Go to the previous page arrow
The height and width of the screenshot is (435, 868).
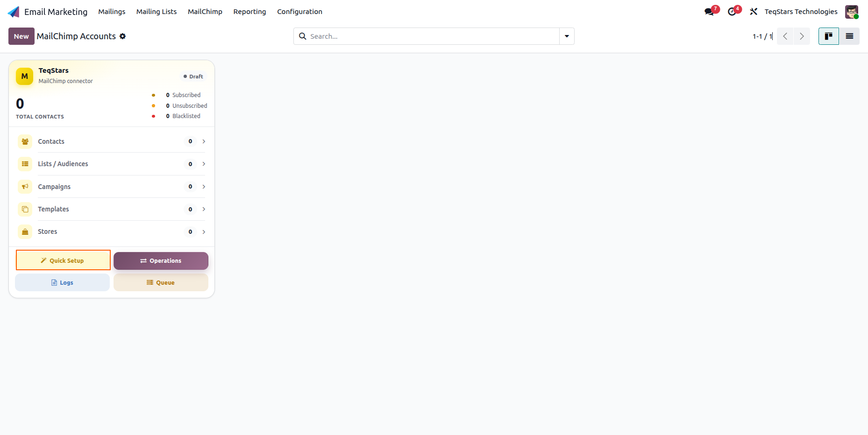pos(785,36)
